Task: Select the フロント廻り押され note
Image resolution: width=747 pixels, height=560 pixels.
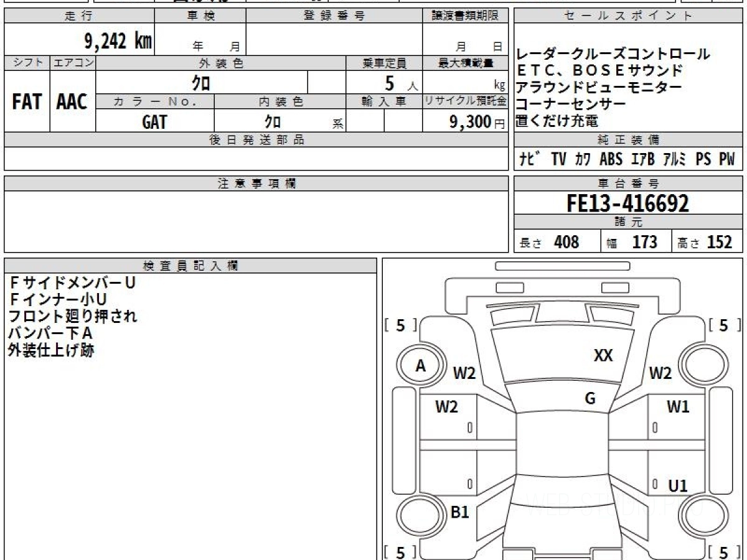Action: pyautogui.click(x=72, y=316)
